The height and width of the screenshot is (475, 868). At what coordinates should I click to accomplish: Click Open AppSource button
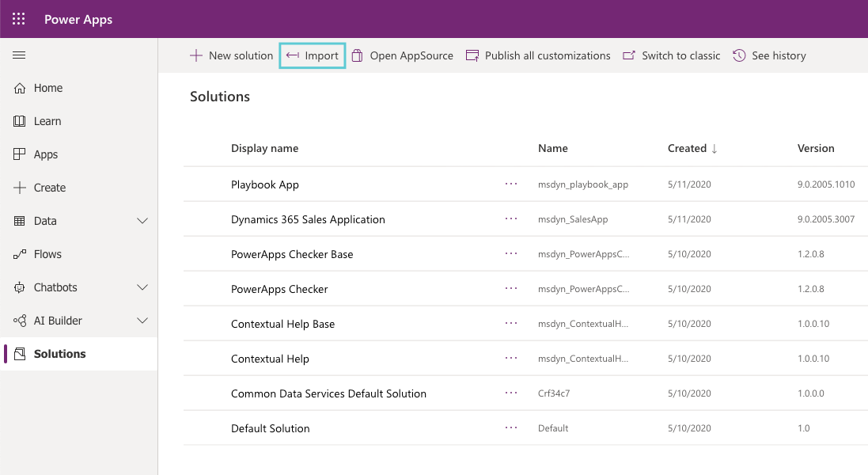tap(403, 55)
